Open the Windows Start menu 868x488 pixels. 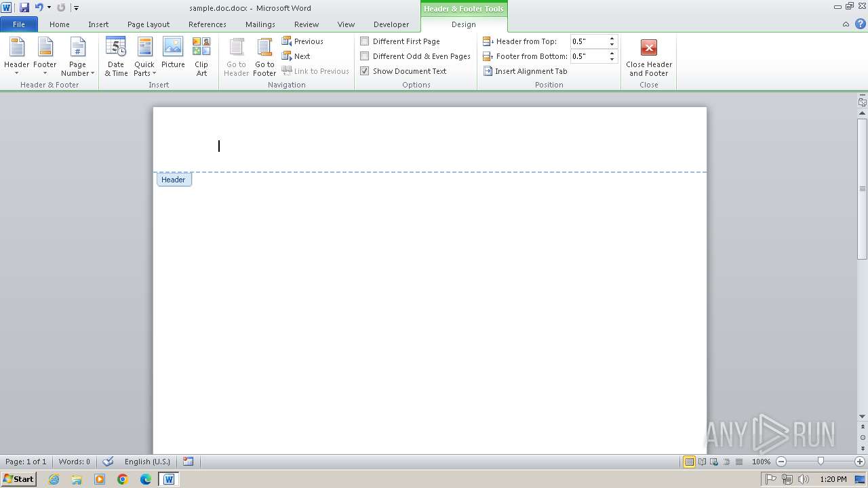tap(18, 479)
